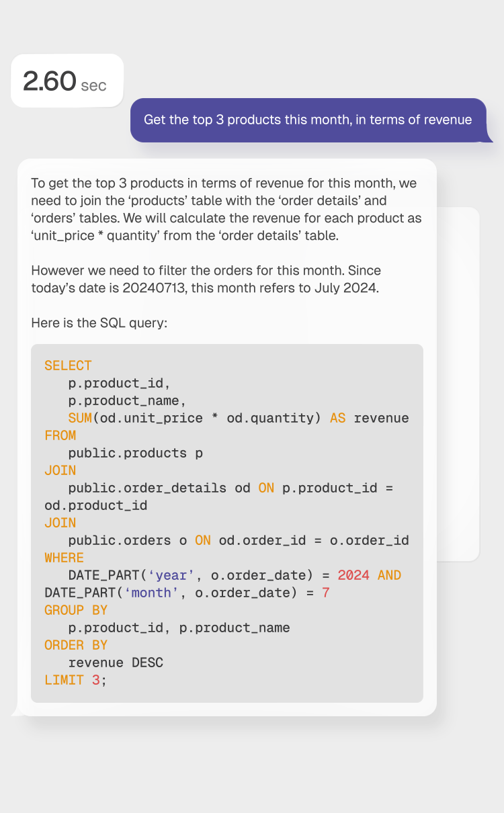Click the "AS revenue" alias text
The width and height of the screenshot is (504, 813).
tap(369, 418)
